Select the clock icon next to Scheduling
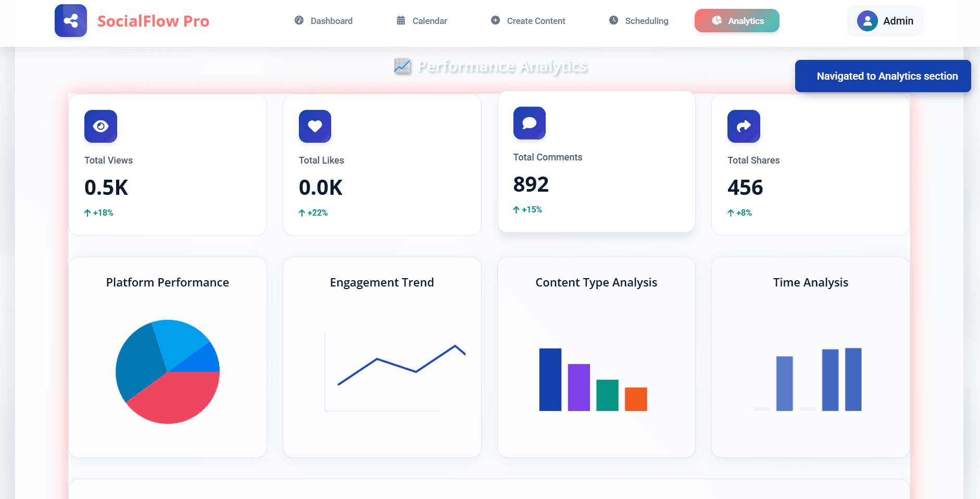Viewport: 980px width, 499px height. pyautogui.click(x=613, y=20)
